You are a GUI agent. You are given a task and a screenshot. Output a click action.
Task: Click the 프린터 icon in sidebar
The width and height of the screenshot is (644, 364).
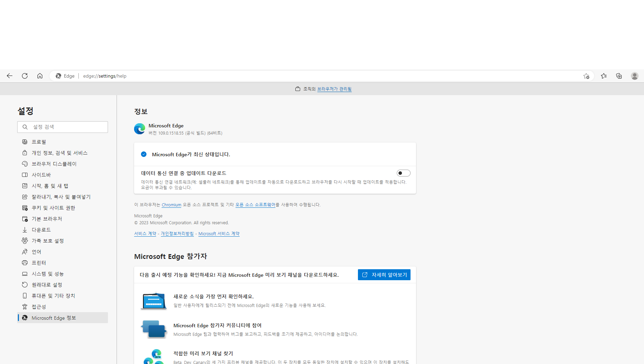pyautogui.click(x=25, y=263)
